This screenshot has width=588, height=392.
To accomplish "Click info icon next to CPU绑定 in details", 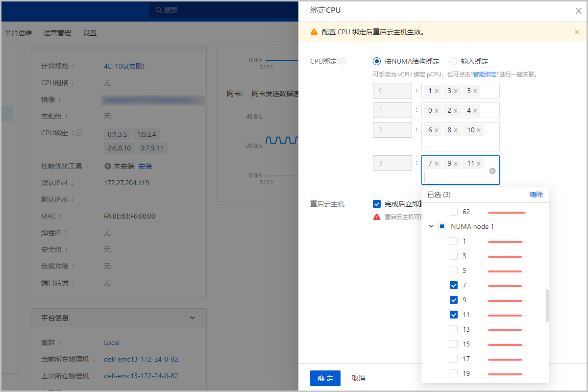I will (79, 133).
